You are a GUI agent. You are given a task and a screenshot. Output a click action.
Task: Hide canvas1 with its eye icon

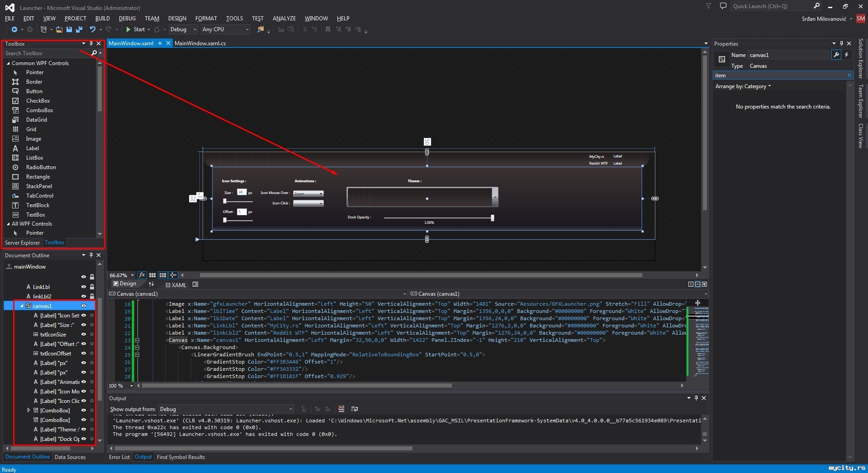83,306
